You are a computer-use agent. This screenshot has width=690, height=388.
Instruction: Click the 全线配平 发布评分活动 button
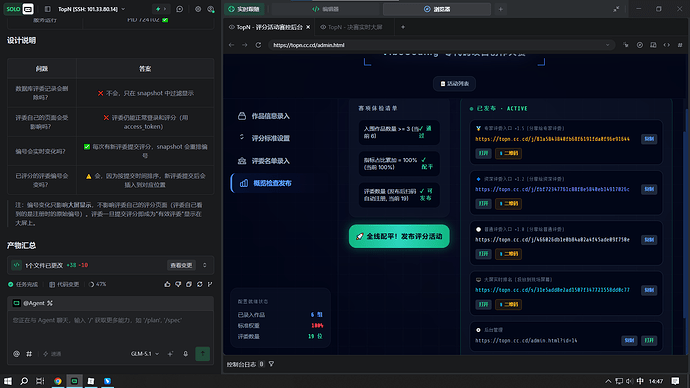399,236
